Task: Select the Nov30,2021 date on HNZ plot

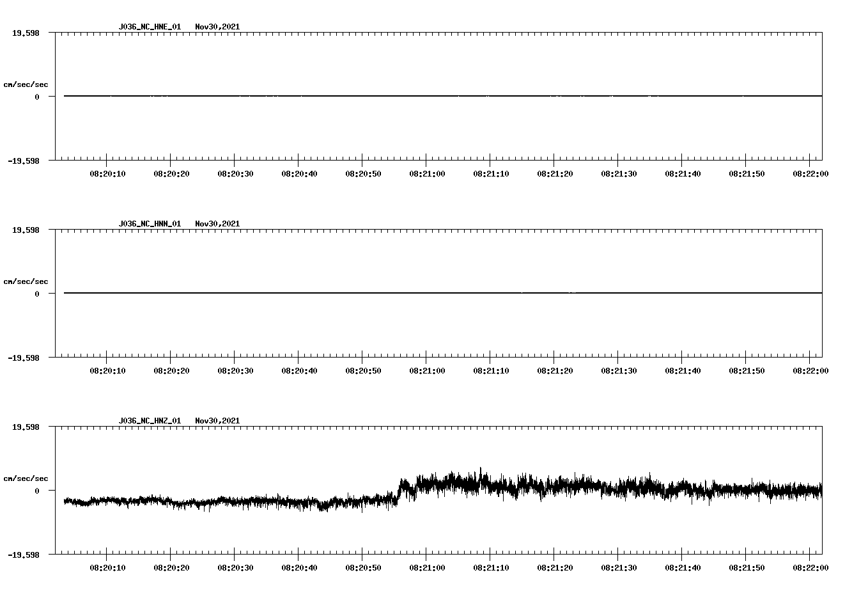Action: click(x=217, y=421)
